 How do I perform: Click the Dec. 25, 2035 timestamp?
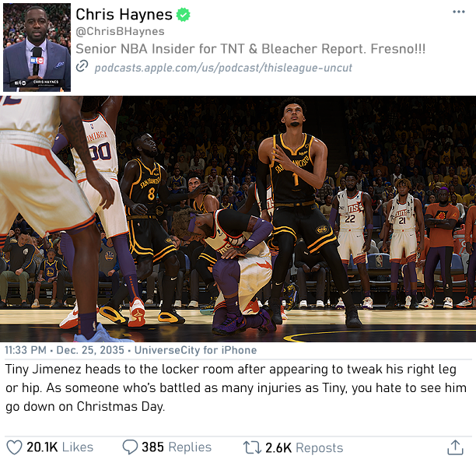[x=90, y=350]
